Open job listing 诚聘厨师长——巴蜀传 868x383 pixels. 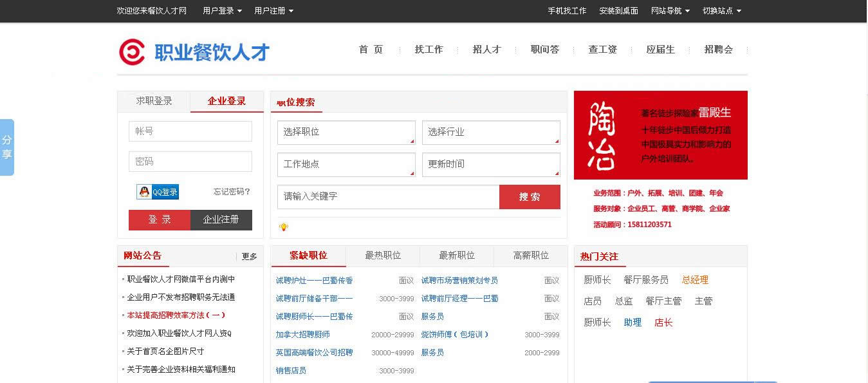314,317
